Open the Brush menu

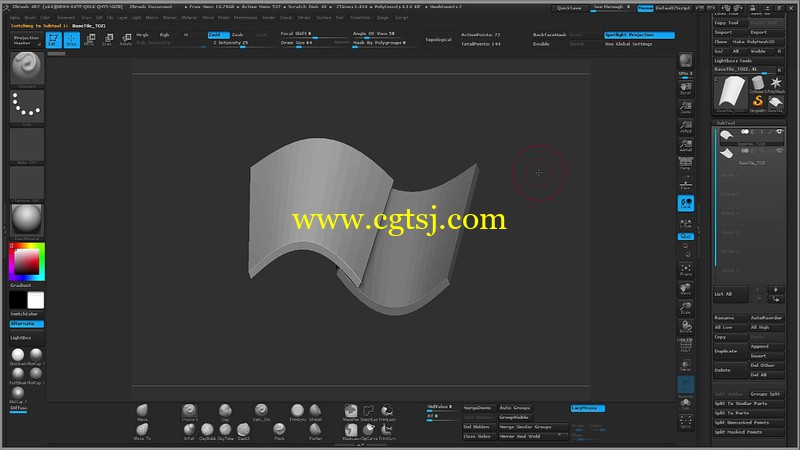point(30,17)
